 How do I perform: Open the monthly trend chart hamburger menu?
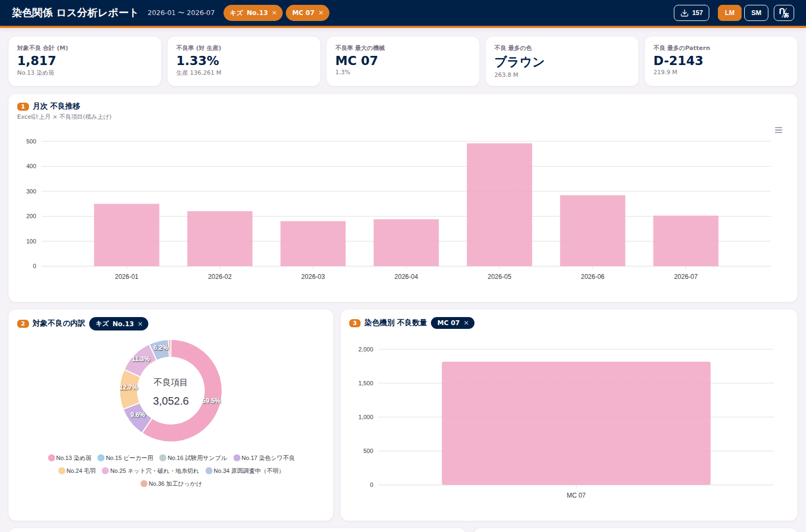point(779,130)
